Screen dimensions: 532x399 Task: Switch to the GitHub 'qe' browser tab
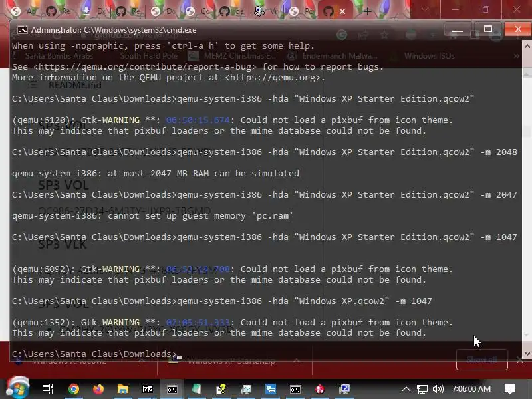[231, 11]
